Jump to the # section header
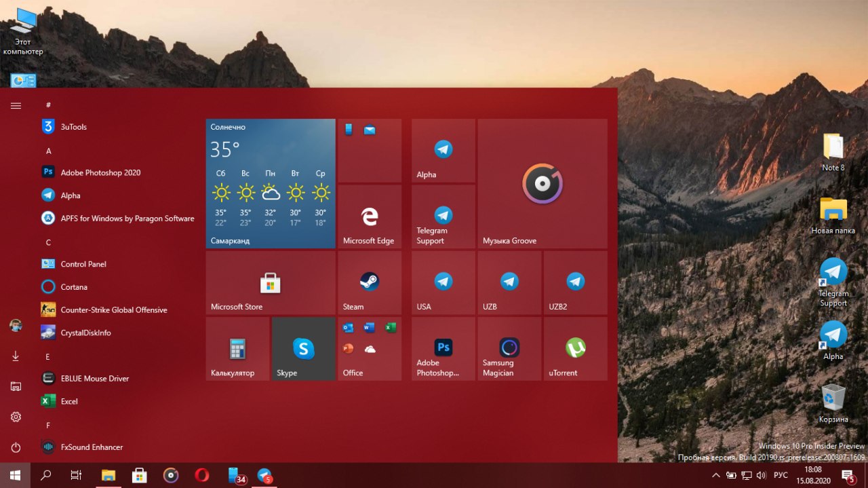 pyautogui.click(x=48, y=105)
